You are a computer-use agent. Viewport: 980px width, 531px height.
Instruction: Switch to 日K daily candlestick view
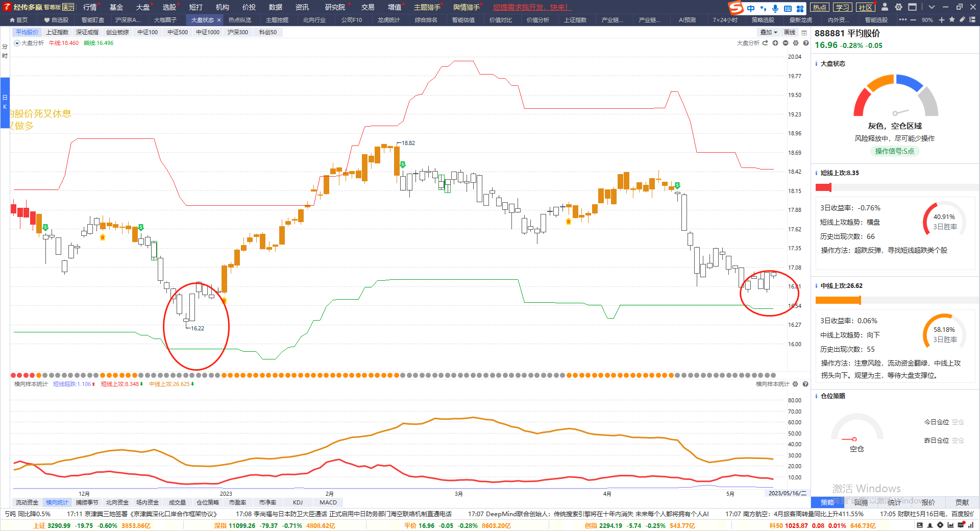click(5, 102)
